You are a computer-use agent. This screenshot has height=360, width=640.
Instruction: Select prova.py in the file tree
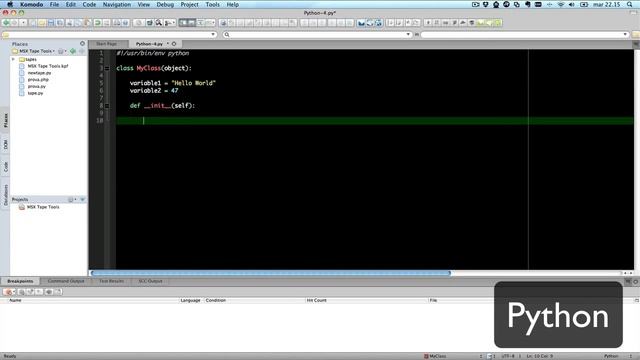[x=37, y=86]
